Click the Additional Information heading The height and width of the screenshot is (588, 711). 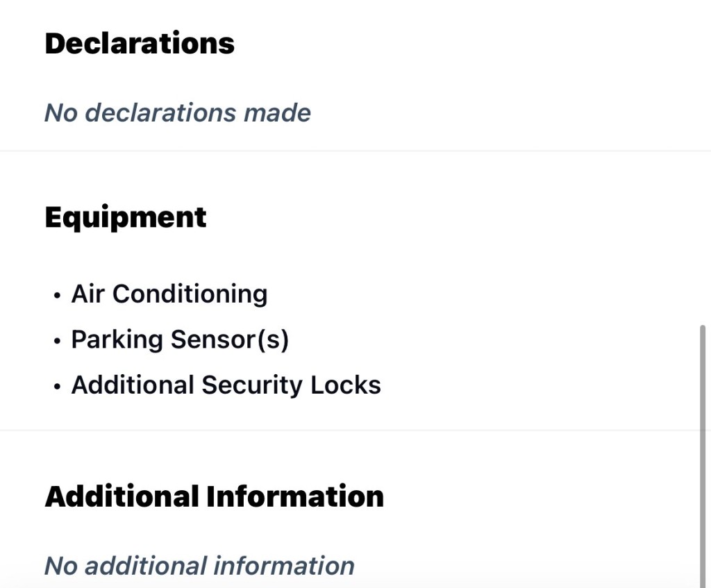tap(214, 496)
